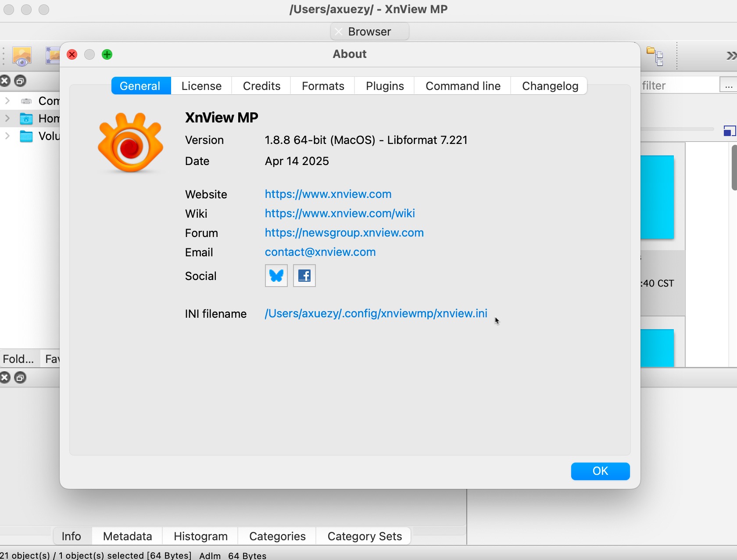This screenshot has width=737, height=560.
Task: Open the XnView wiki link
Action: point(340,213)
